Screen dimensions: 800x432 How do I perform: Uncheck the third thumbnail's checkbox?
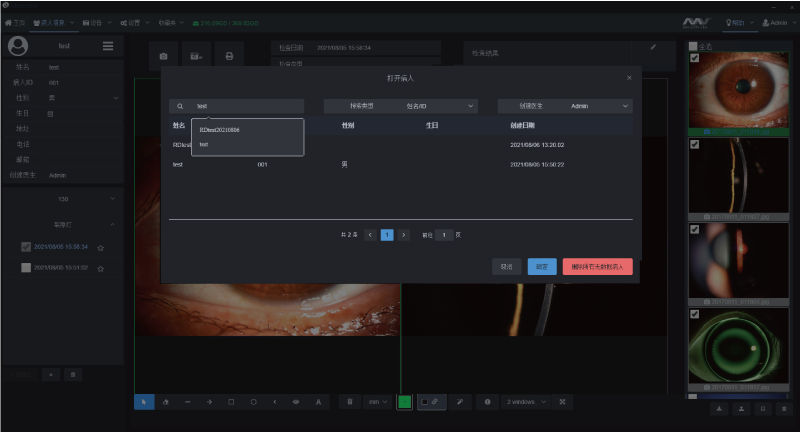pyautogui.click(x=694, y=230)
